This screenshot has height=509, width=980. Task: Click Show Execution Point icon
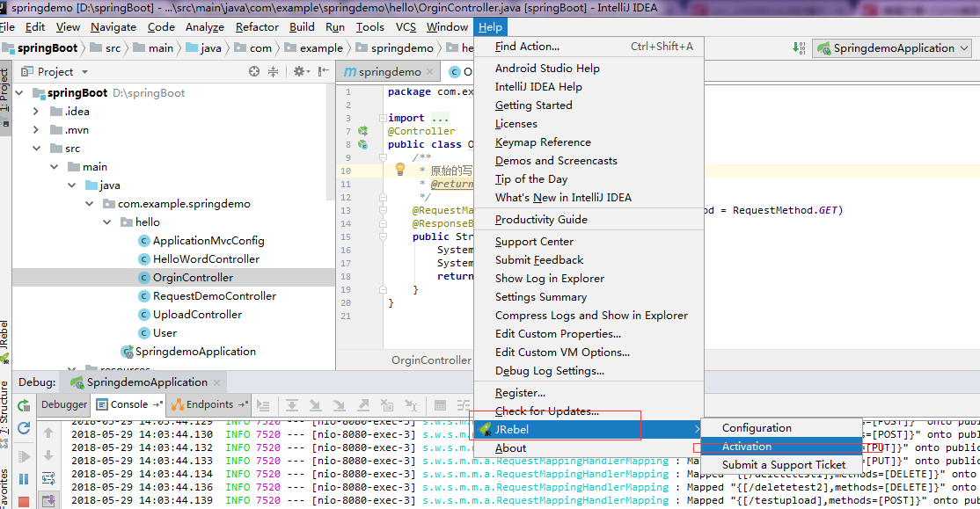coord(263,405)
